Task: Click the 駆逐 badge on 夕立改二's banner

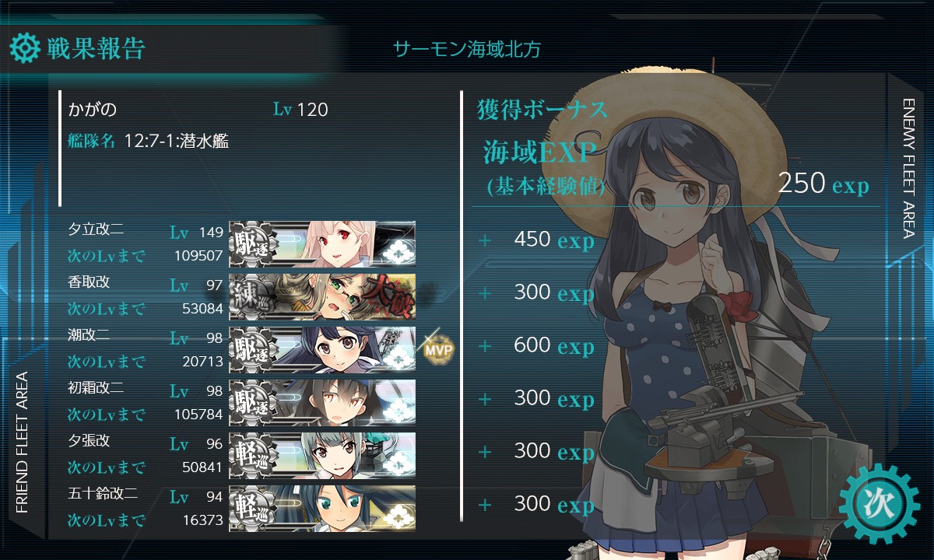Action: [252, 244]
